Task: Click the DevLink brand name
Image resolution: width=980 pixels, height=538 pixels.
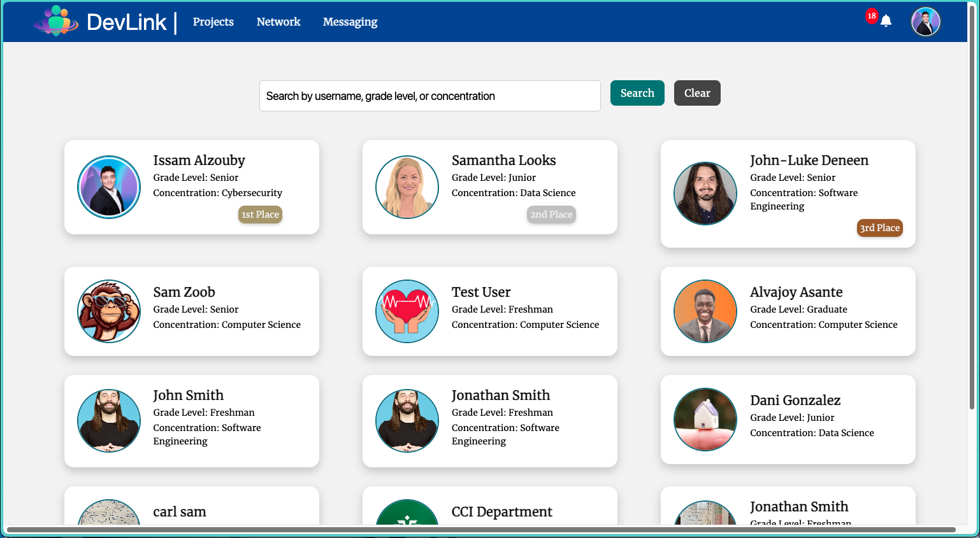Action: [126, 22]
